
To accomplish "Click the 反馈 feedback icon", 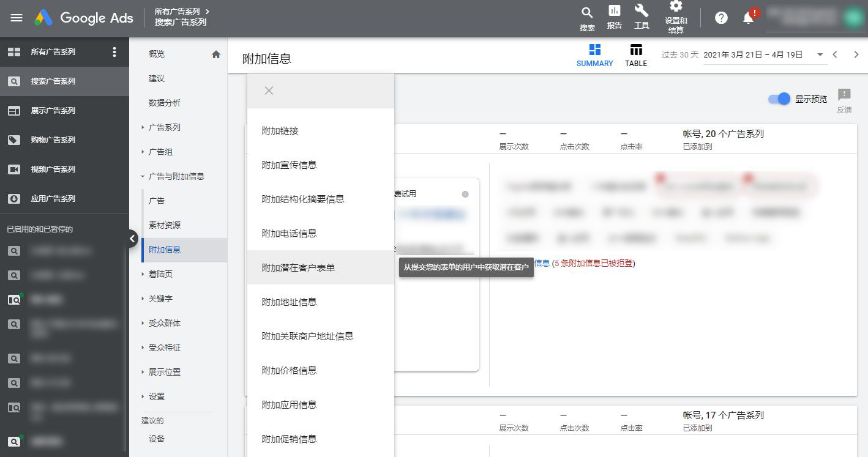I will pyautogui.click(x=844, y=101).
